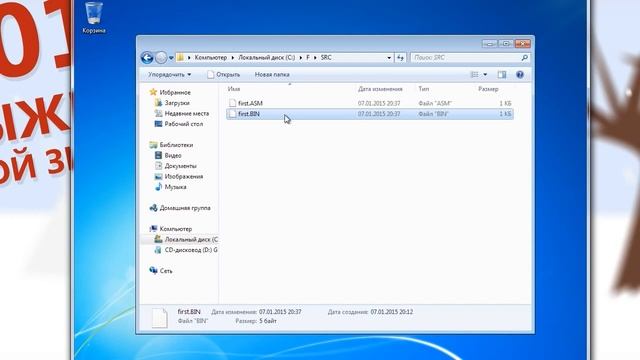The height and width of the screenshot is (360, 640).
Task: Open the Видео library
Action: pos(173,156)
